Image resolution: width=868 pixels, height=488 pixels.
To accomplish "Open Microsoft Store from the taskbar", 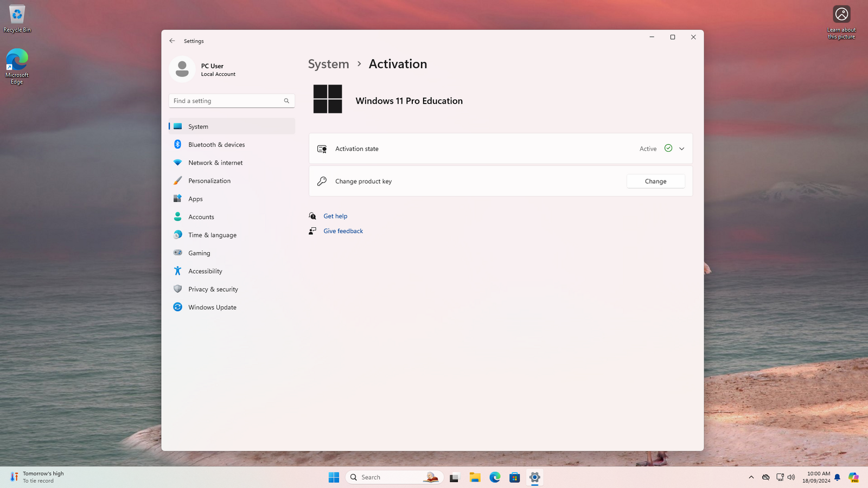I will [x=514, y=477].
